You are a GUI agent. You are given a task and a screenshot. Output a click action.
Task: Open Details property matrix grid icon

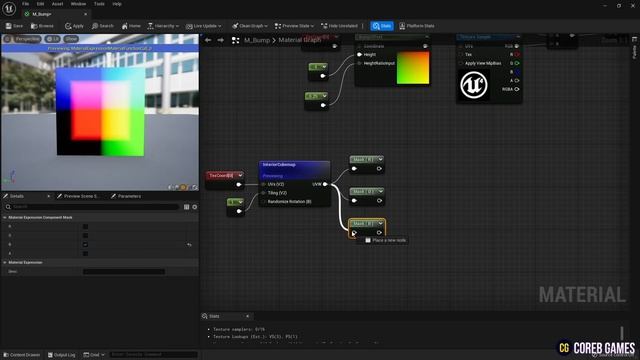[187, 207]
